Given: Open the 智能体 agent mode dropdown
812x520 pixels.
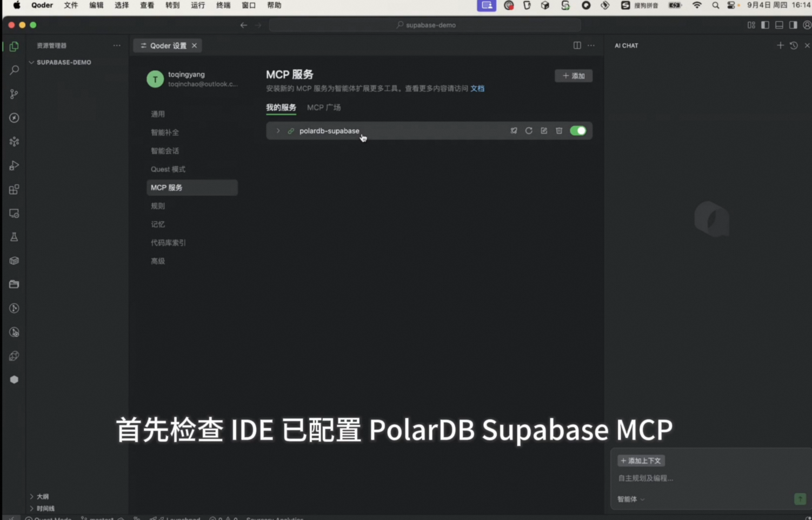Looking at the screenshot, I should pos(631,499).
